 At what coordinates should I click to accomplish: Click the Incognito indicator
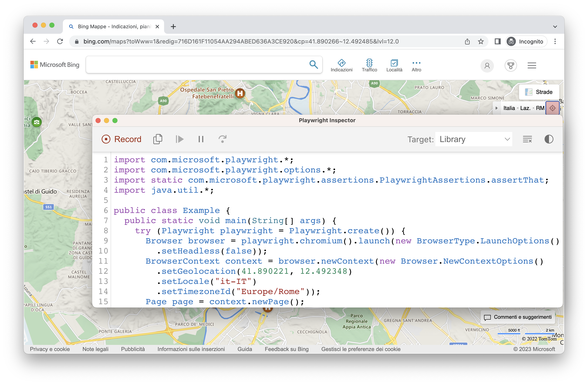coord(526,41)
